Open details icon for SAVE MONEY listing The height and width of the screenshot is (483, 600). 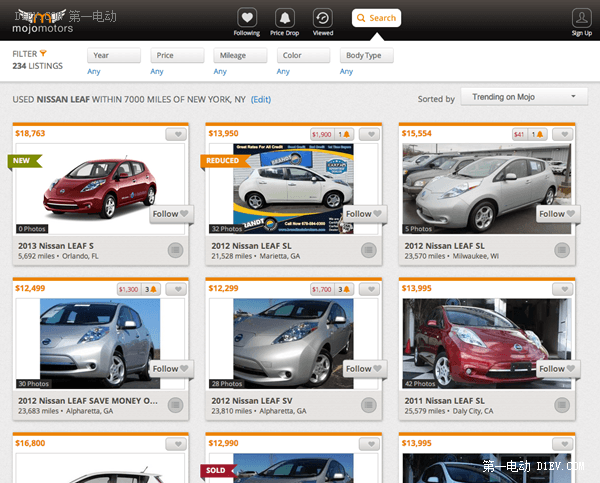[x=175, y=405]
